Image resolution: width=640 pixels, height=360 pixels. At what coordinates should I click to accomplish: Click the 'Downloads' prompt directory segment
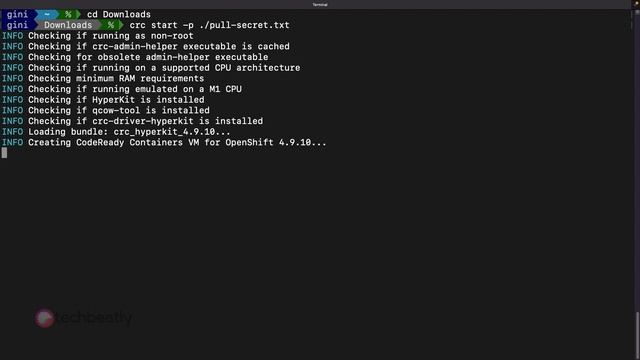[68, 25]
